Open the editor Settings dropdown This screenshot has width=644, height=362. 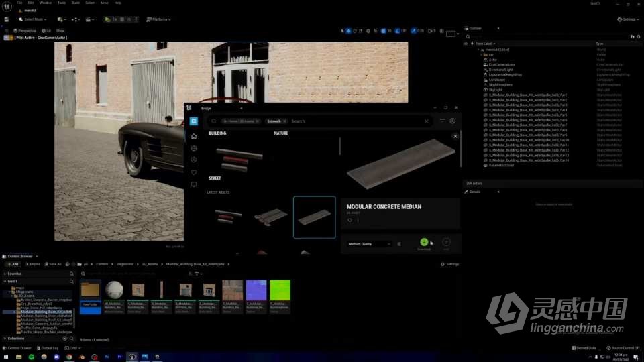click(629, 19)
